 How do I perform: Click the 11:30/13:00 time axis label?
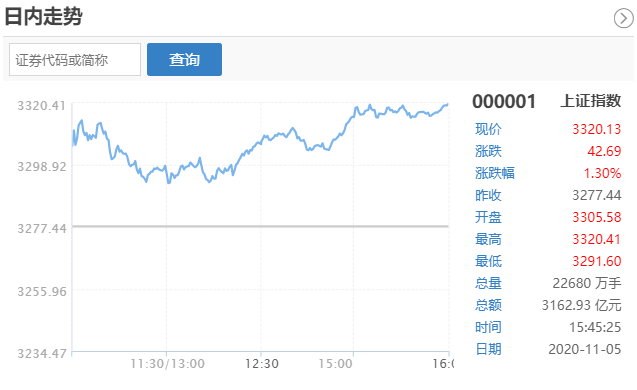pos(167,364)
